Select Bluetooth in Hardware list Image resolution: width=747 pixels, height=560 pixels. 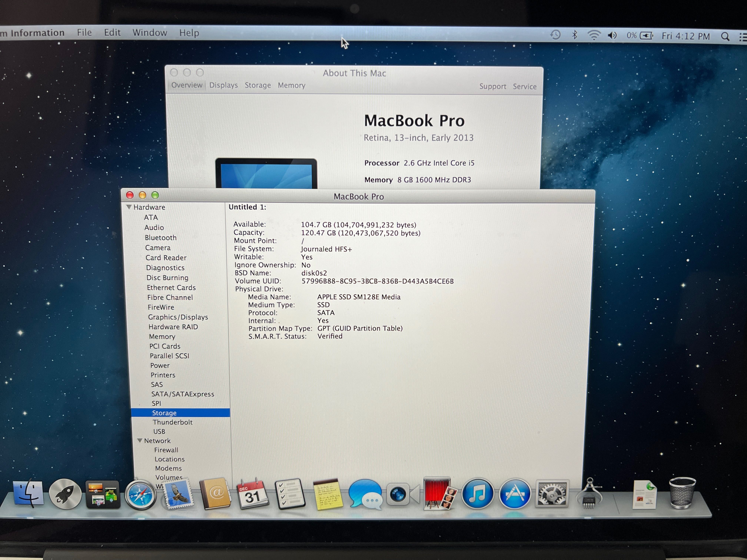(161, 238)
